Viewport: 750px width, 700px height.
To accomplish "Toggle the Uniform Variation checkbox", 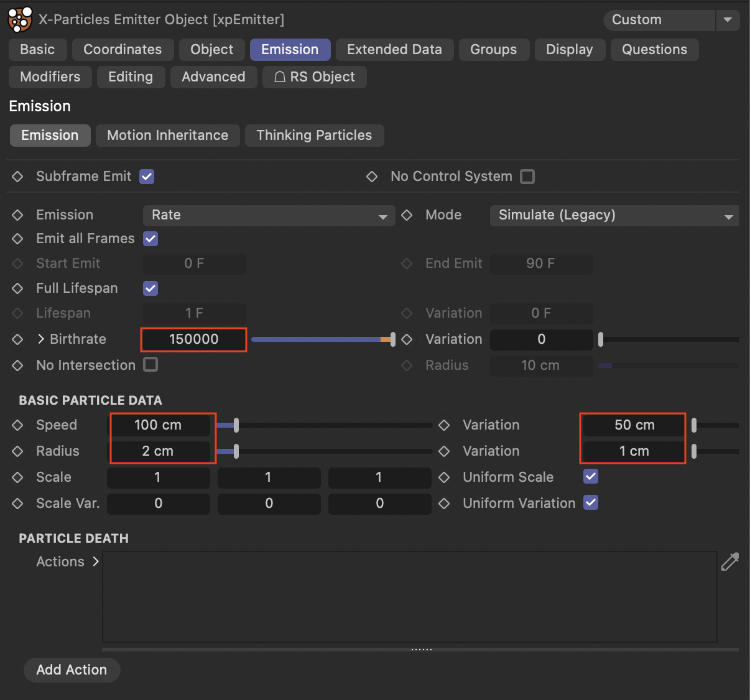I will [x=591, y=503].
